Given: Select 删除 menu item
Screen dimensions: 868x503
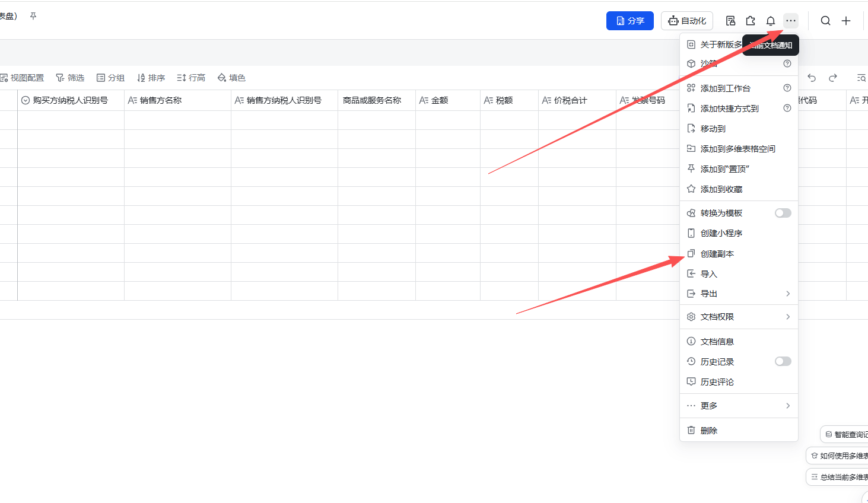Looking at the screenshot, I should [739, 431].
